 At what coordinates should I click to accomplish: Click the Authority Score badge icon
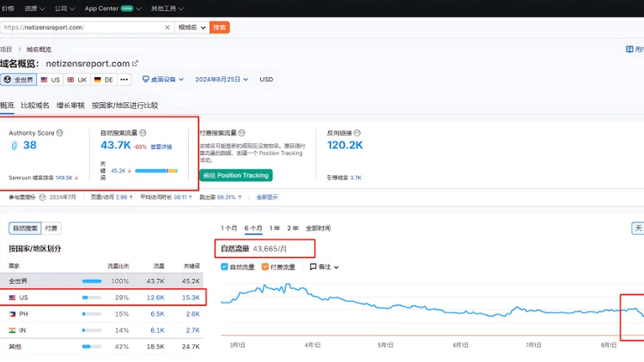pos(14,145)
